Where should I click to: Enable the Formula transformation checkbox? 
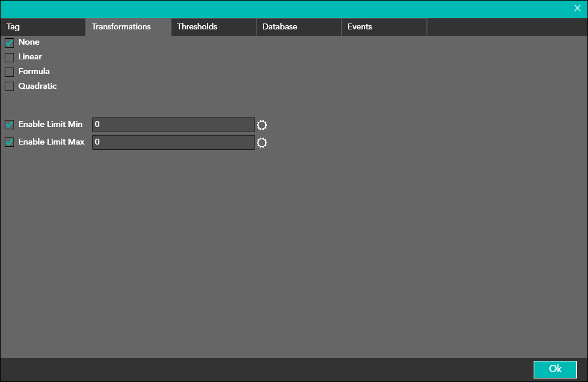9,72
